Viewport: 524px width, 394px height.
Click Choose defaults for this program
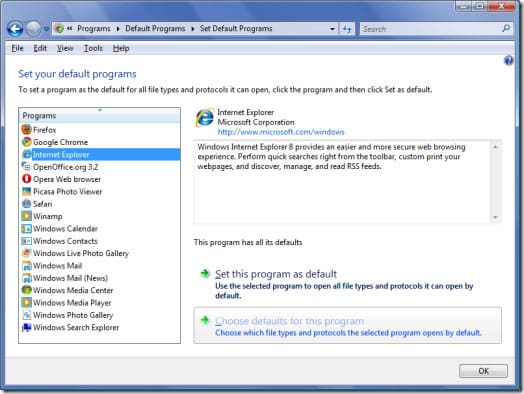point(289,321)
